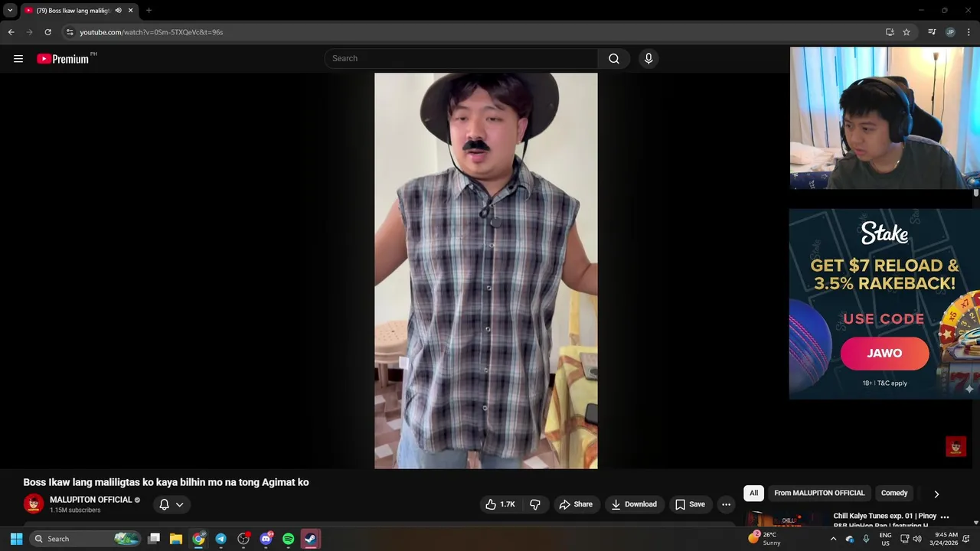Open the MALUPITON OFFICIAL channel name link
The height and width of the screenshot is (551, 980).
pos(91,500)
